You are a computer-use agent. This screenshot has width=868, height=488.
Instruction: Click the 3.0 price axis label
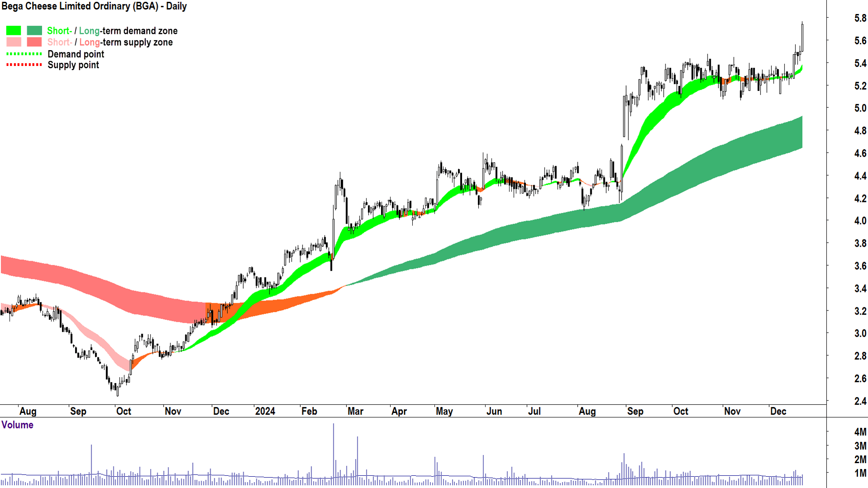(860, 333)
